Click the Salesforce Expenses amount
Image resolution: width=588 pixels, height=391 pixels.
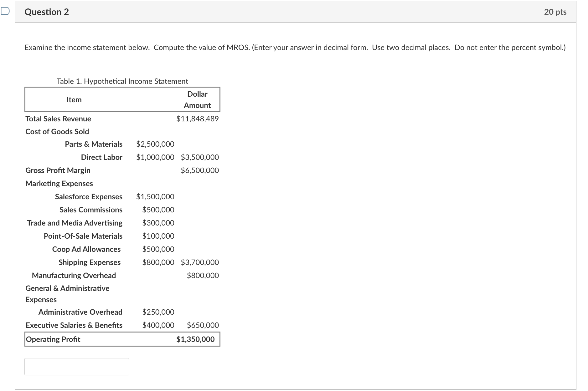155,197
